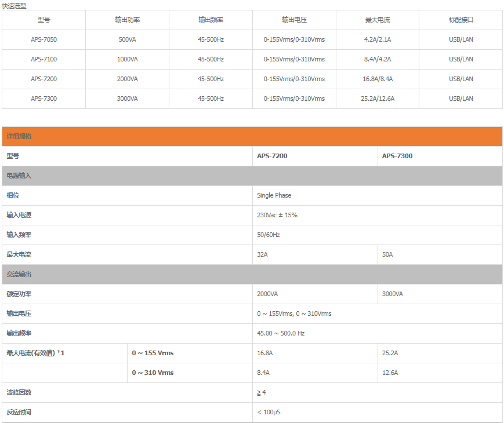Screen dimensions: 504x423
Task: Click the 型号 column header
Action: 43,20
